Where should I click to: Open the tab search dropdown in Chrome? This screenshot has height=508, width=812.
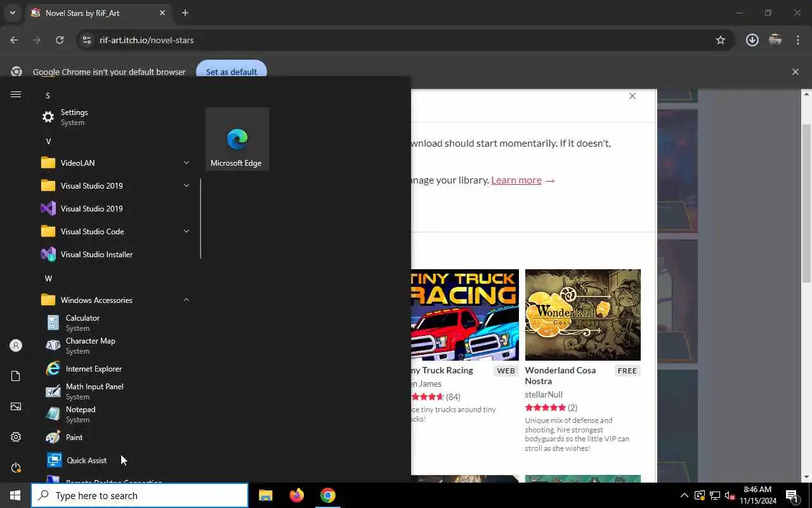pyautogui.click(x=12, y=13)
